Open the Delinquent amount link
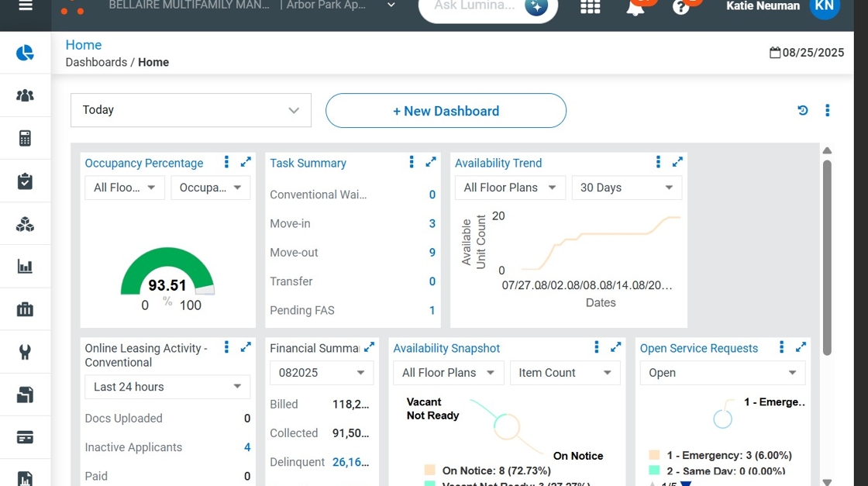 coord(350,462)
